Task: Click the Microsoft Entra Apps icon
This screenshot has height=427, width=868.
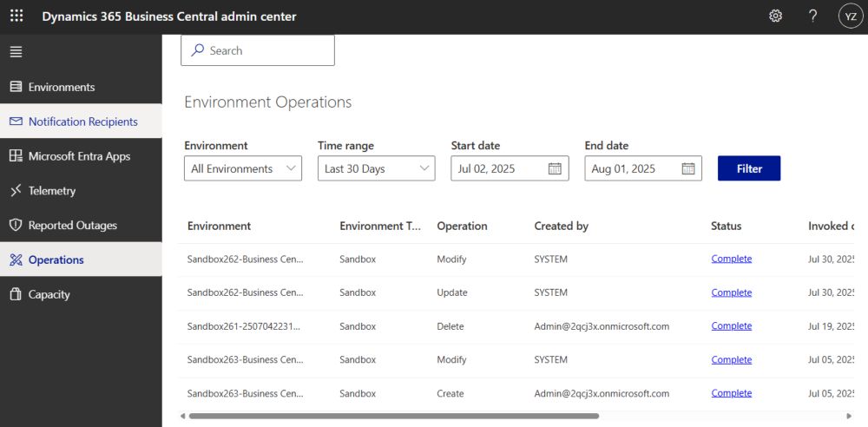Action: pyautogui.click(x=16, y=156)
